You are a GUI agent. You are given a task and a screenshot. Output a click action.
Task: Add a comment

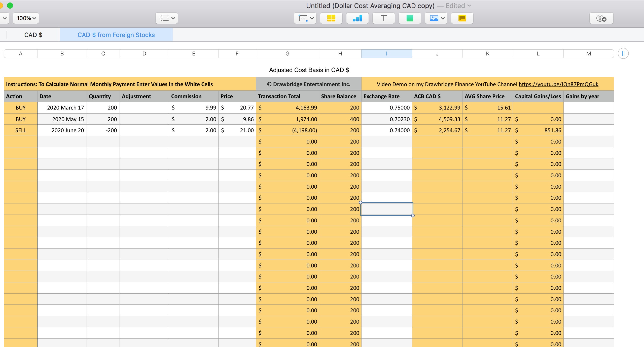coord(462,18)
